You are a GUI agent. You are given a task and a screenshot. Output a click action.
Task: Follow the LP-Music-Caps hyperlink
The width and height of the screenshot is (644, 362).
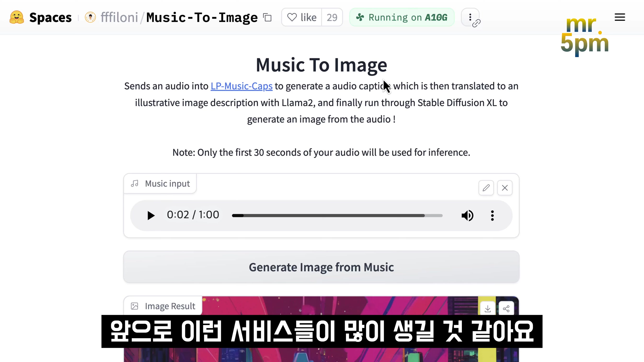coord(241,86)
